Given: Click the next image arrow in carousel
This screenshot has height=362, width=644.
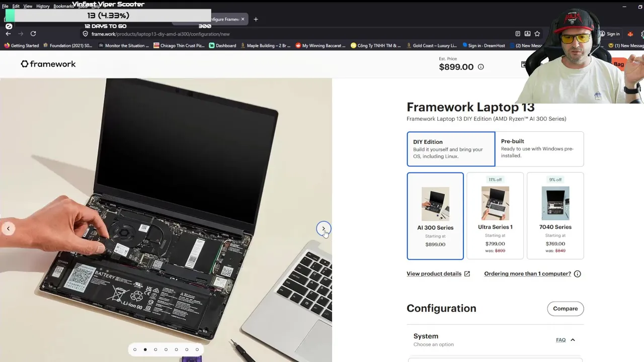Looking at the screenshot, I should click(x=324, y=229).
